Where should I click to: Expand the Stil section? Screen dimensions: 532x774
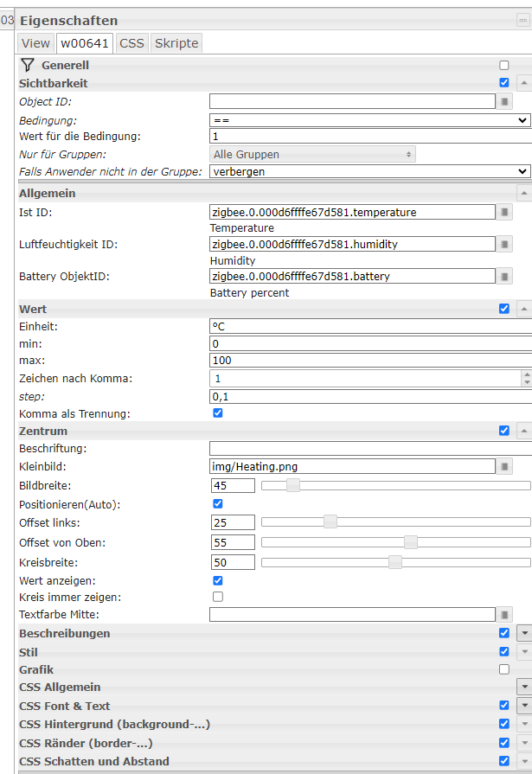(x=524, y=652)
